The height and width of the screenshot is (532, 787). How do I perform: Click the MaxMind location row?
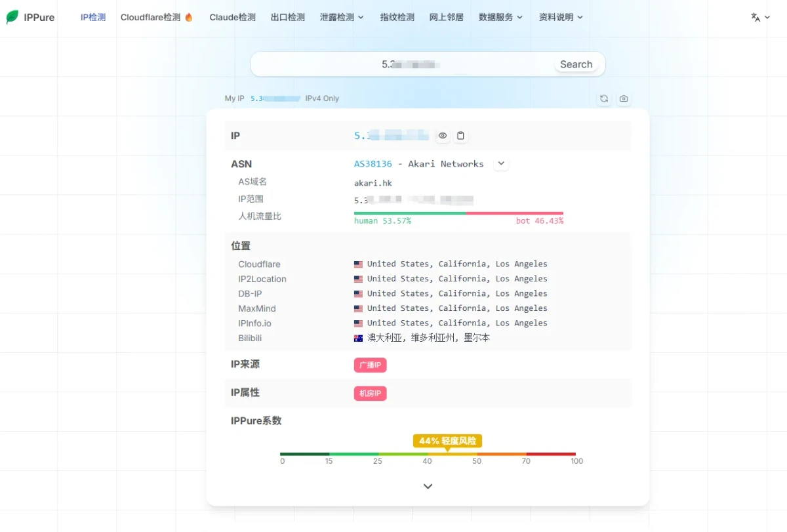click(428, 308)
